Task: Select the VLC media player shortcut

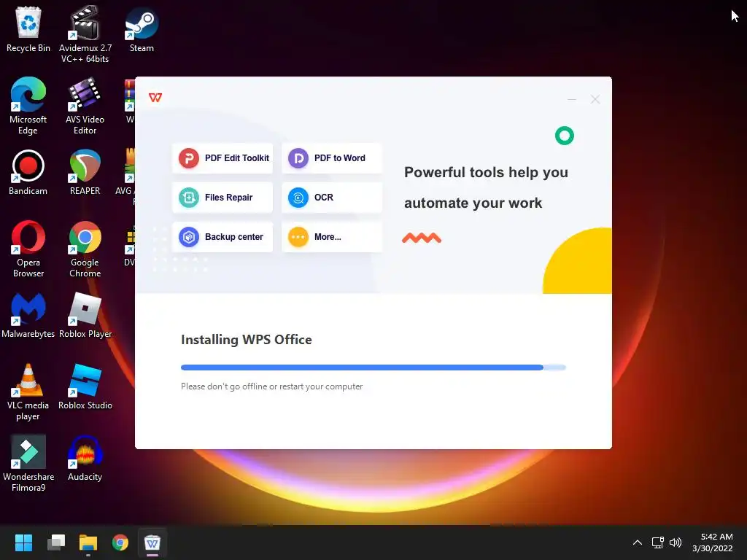Action: (x=28, y=392)
